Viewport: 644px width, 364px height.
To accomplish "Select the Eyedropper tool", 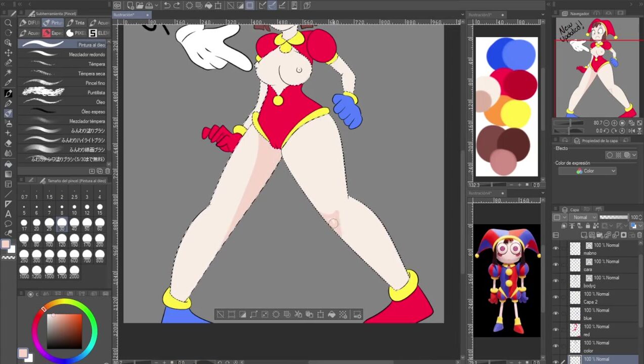I will tap(8, 83).
